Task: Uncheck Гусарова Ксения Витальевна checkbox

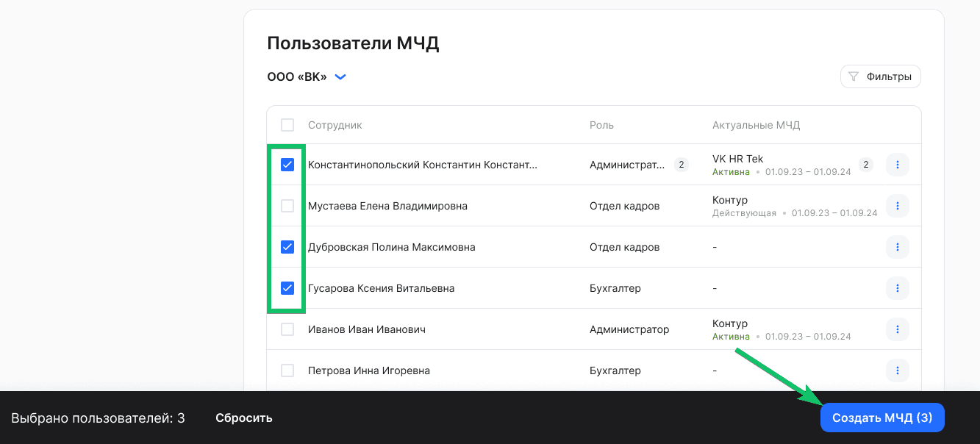Action: click(287, 288)
